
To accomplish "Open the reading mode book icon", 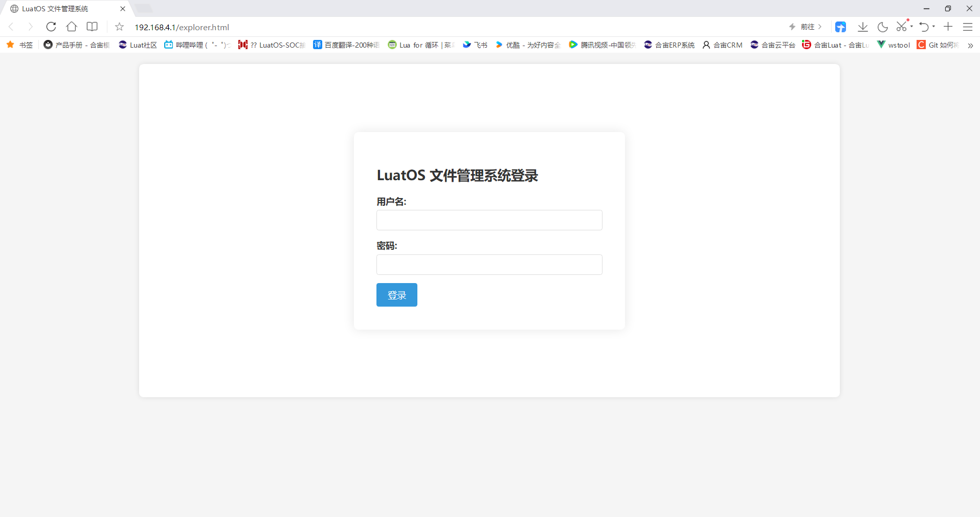I will pos(92,27).
